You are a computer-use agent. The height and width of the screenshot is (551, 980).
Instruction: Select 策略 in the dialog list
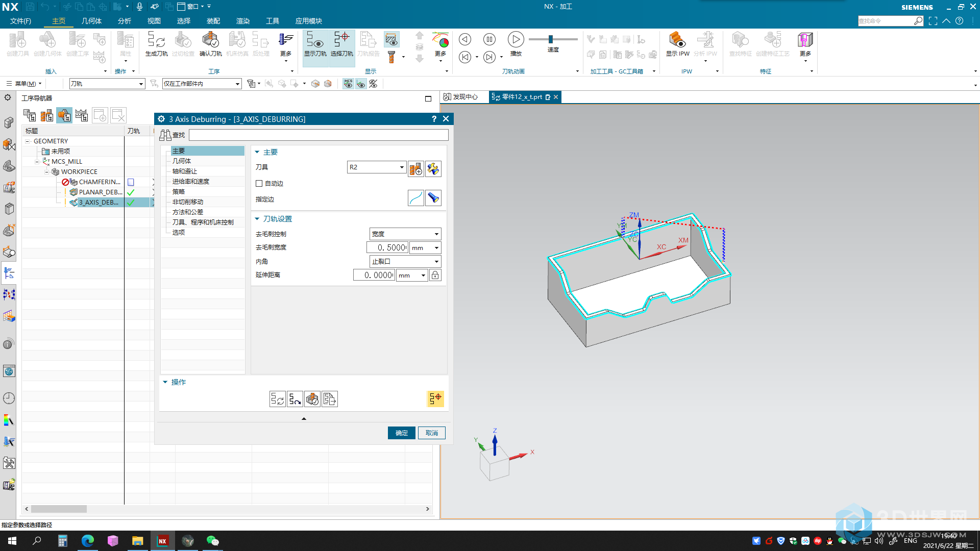click(x=178, y=192)
